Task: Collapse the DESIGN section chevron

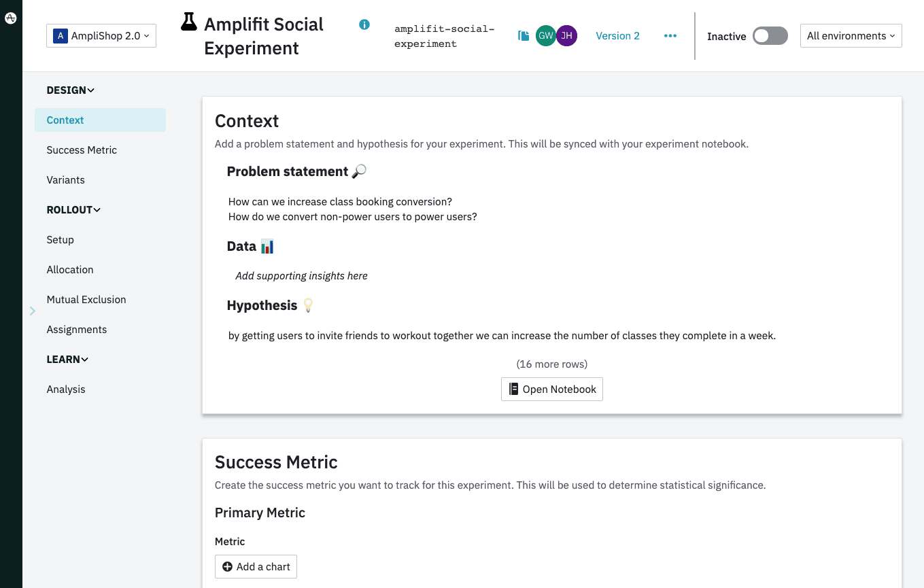Action: 90,90
